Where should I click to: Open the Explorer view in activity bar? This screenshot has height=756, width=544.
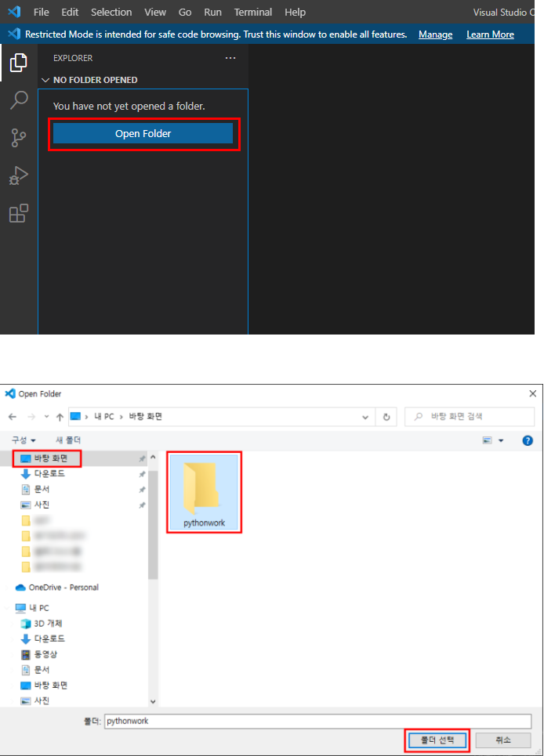(x=18, y=63)
